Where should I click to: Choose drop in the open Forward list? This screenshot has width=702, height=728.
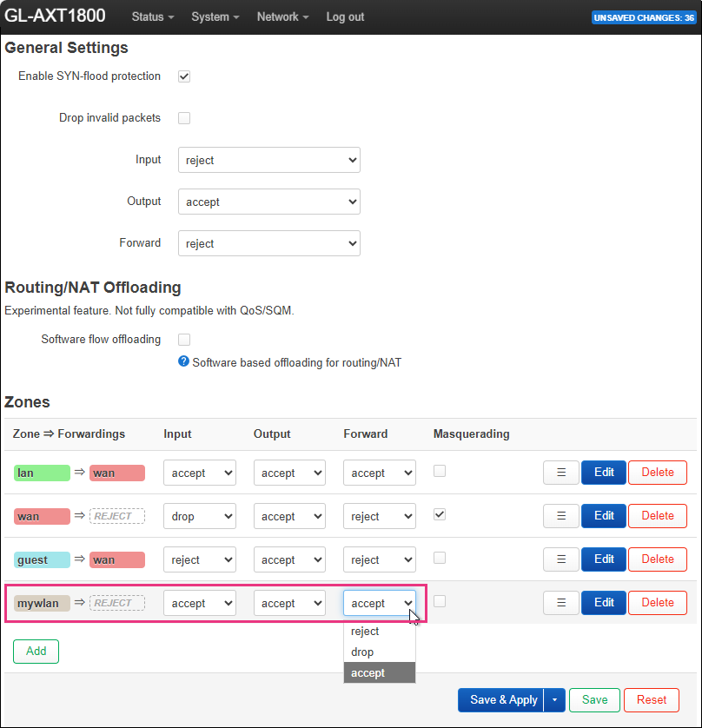[x=380, y=652]
